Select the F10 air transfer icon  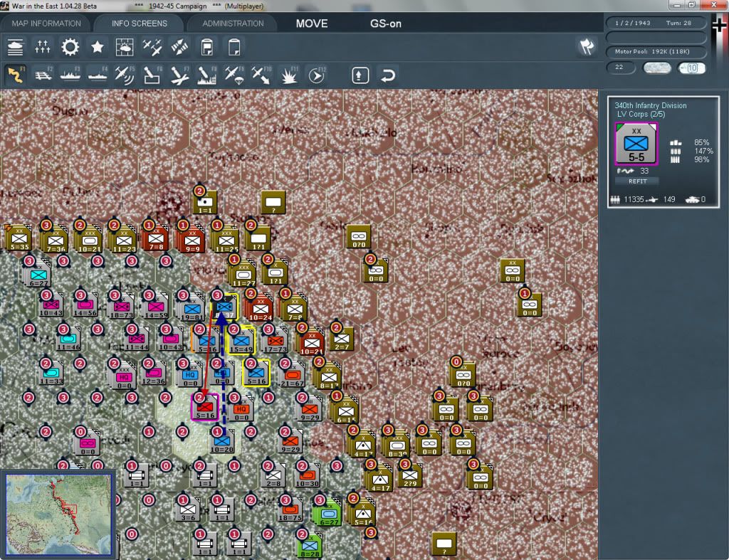(261, 75)
